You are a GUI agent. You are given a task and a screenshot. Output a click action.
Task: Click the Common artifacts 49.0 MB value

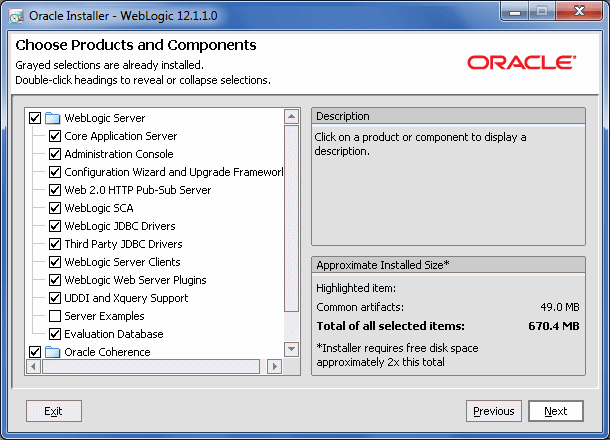(x=560, y=307)
